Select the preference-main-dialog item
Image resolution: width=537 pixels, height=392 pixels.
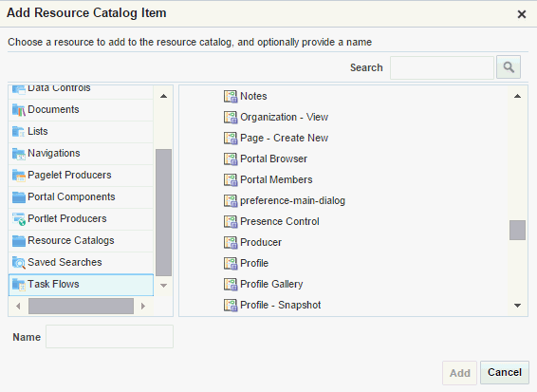(x=292, y=201)
